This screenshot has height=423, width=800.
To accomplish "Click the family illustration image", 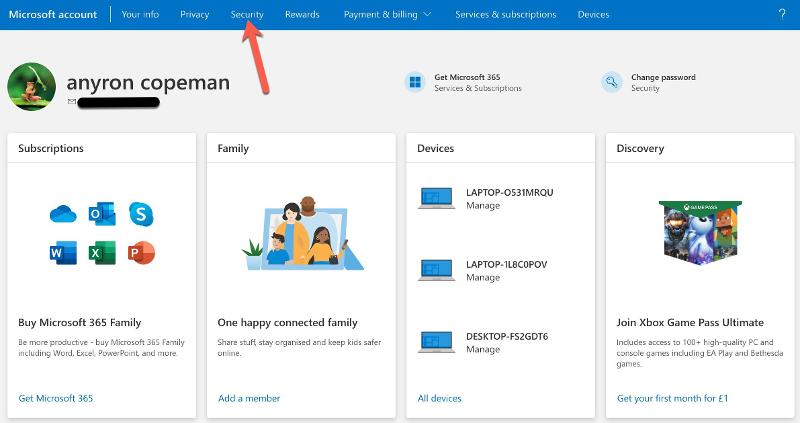I will (x=303, y=233).
